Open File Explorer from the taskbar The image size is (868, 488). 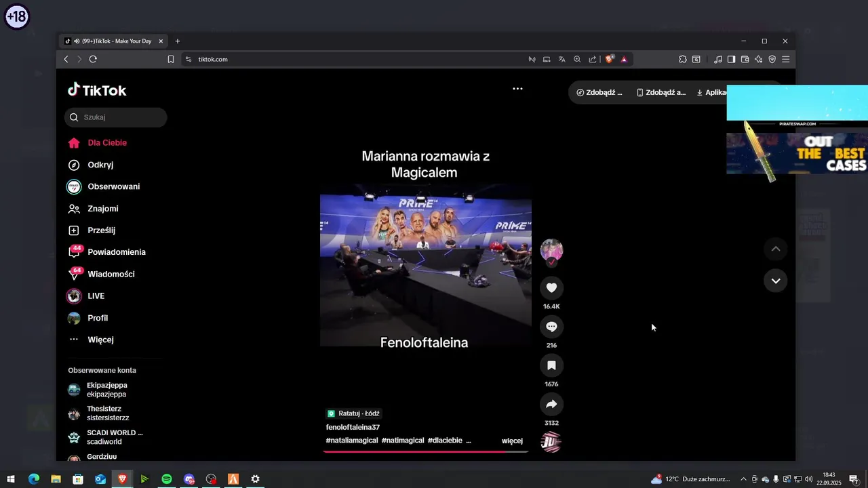56,479
